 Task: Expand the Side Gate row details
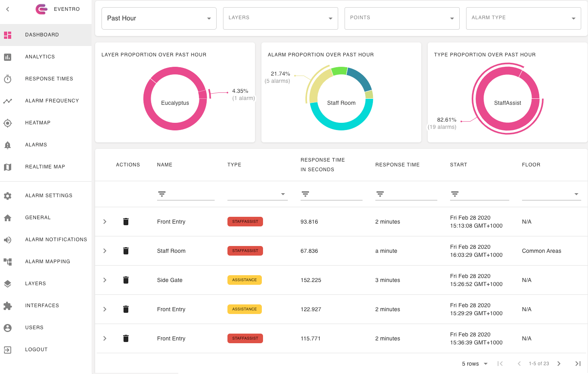point(105,280)
